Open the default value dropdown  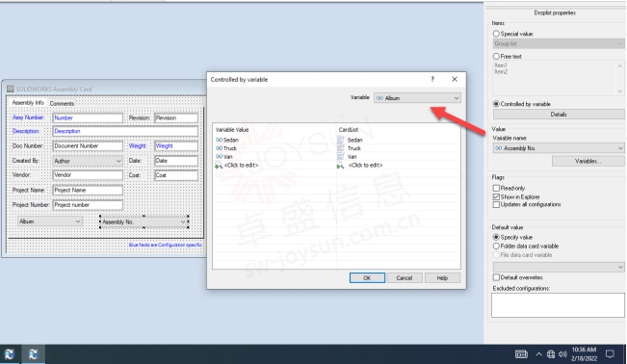tap(559, 267)
